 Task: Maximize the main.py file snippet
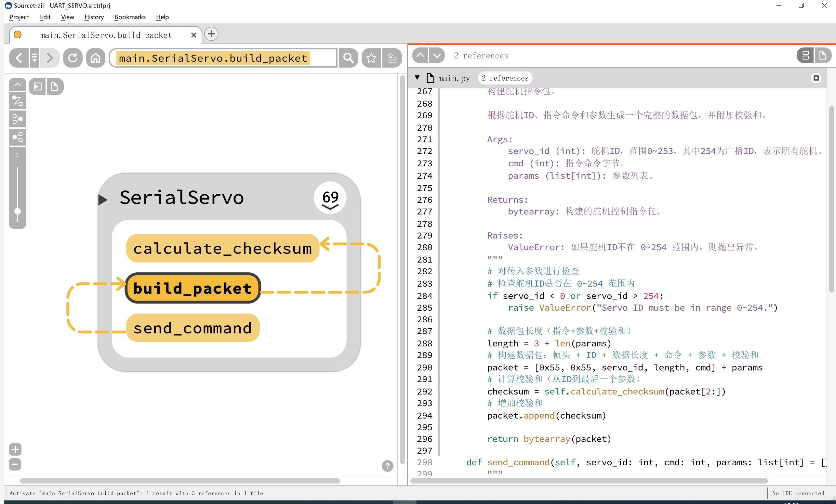tap(816, 78)
